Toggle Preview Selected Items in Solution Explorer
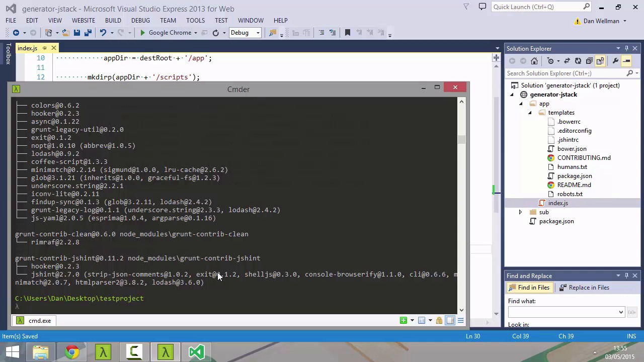Image resolution: width=644 pixels, height=362 pixels. coord(626,61)
